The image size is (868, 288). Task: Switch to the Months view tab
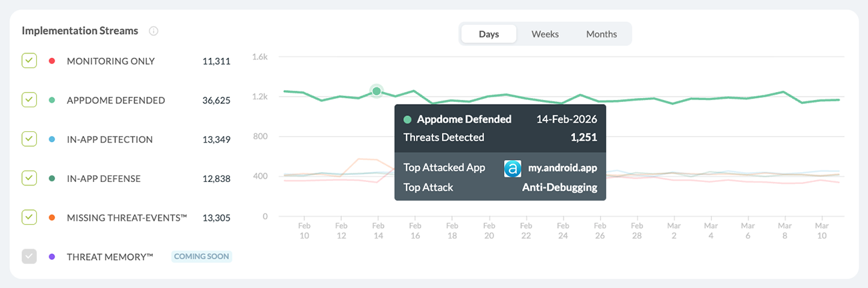[601, 34]
